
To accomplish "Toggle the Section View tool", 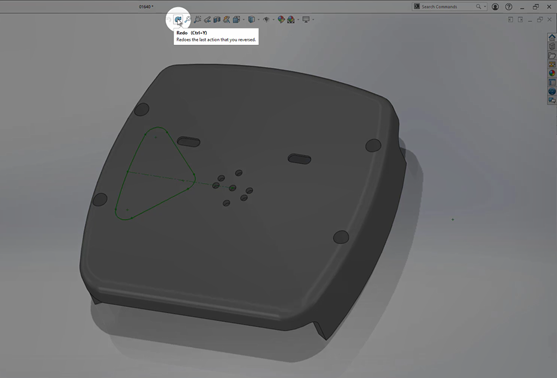I will (x=217, y=20).
